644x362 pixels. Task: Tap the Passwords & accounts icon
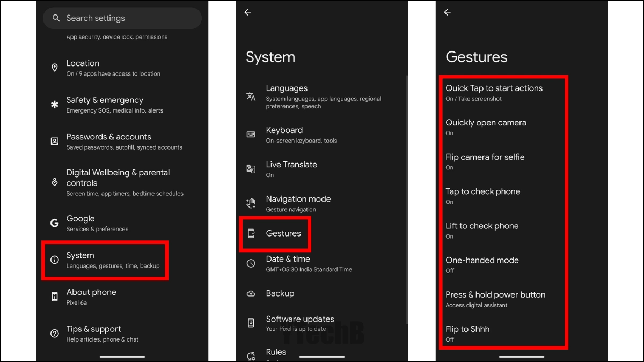pyautogui.click(x=54, y=142)
